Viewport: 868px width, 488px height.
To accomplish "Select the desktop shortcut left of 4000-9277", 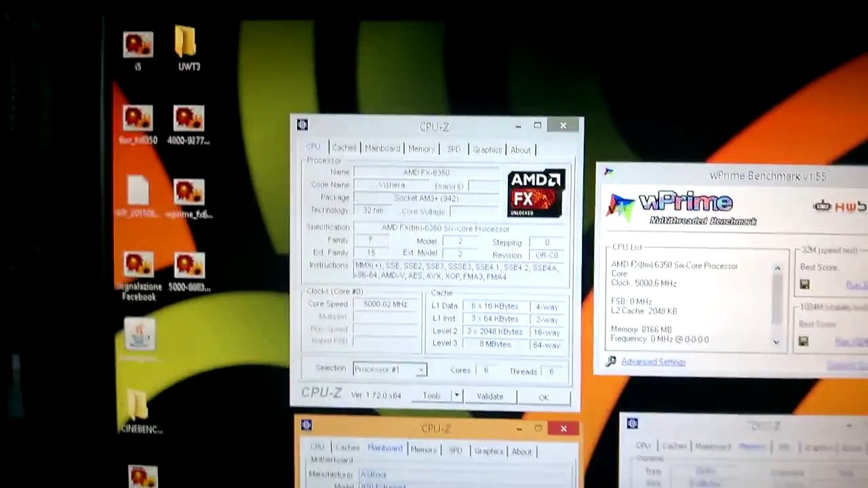I will pos(138,125).
